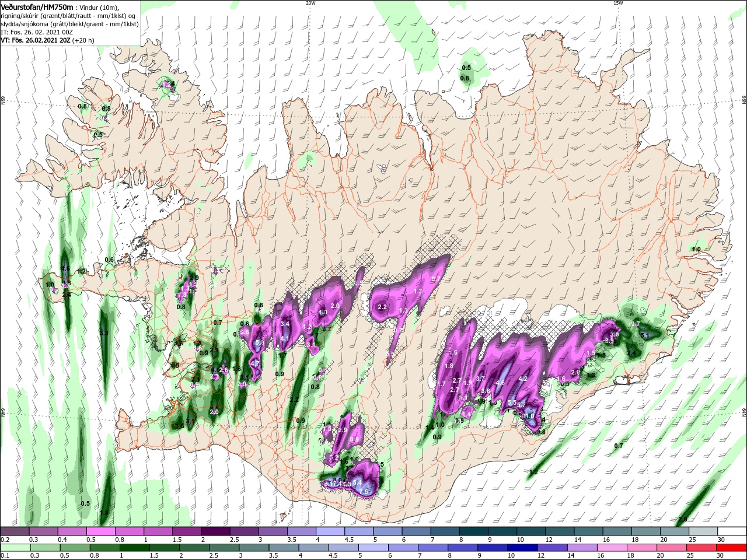Pick the medium green 0.5 swatch in rain legend
The height and width of the screenshot is (560, 747).
coord(76,548)
